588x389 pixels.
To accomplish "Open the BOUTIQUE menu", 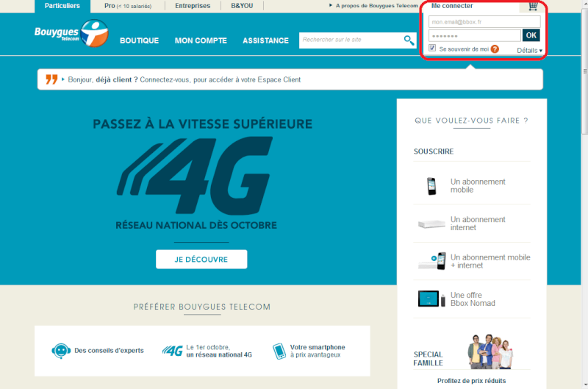I will point(139,40).
